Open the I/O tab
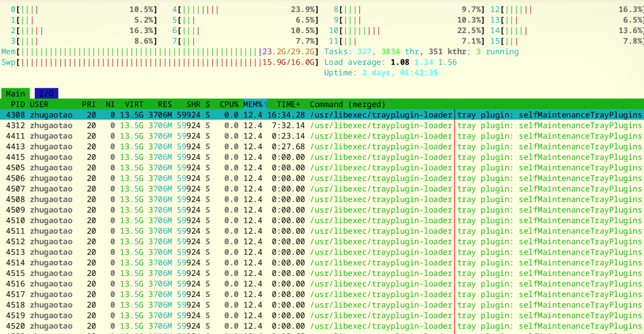Viewport: 644px width, 334px height. point(46,94)
